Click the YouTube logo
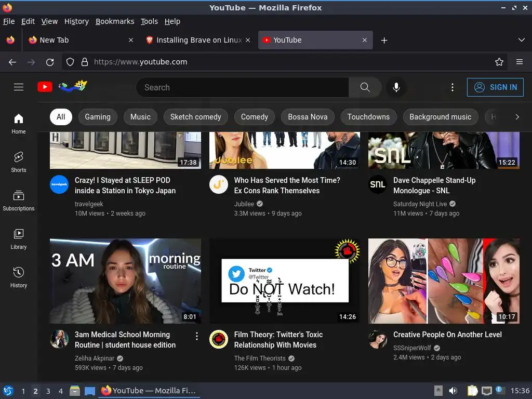 click(x=45, y=87)
